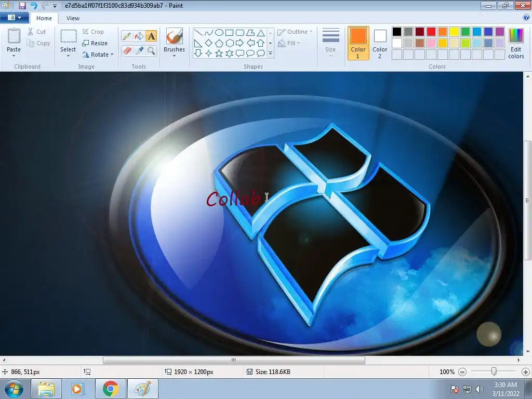Switch to the Home tab
Image resolution: width=532 pixels, height=399 pixels.
(x=44, y=18)
